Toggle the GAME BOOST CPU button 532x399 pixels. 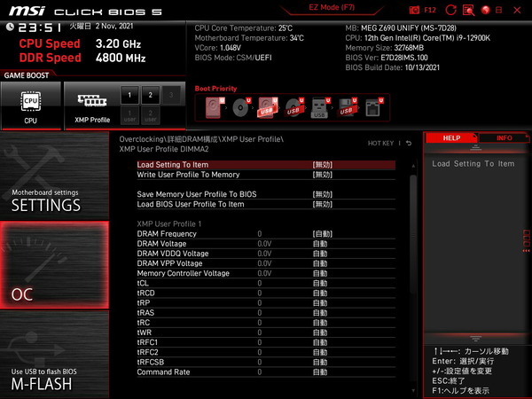point(31,106)
